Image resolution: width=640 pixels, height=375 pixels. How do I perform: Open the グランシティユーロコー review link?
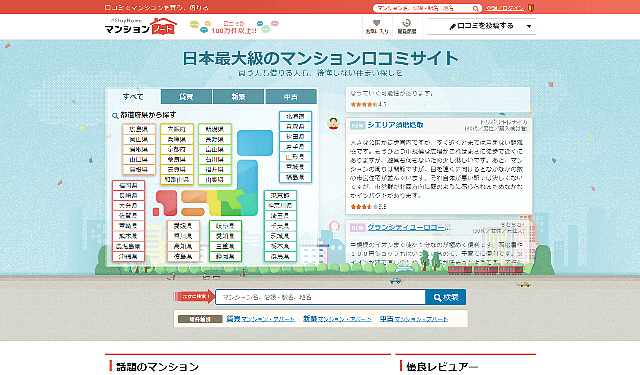409,227
